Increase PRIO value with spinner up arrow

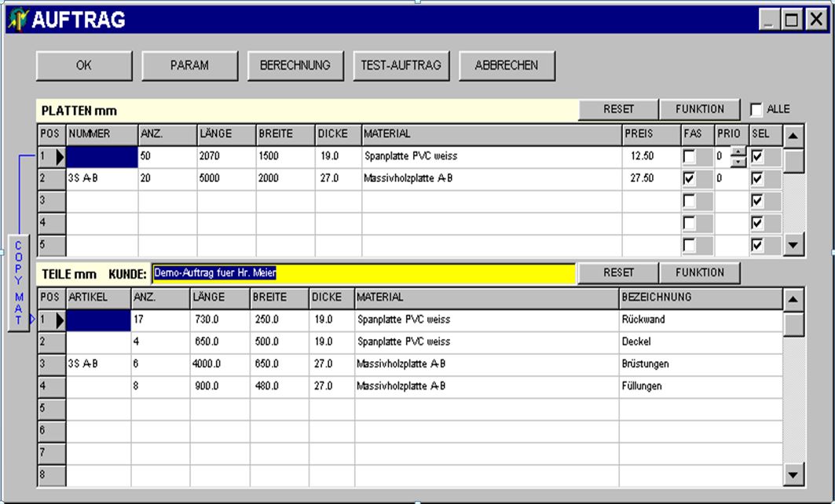click(x=738, y=152)
